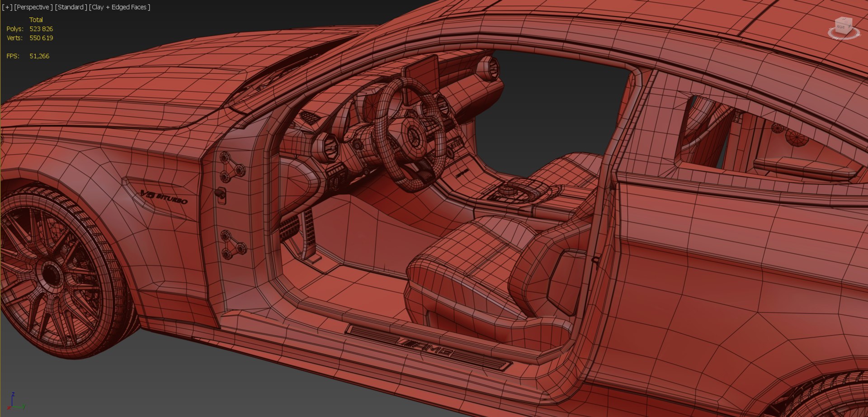
Task: Click the Polys: statistics label
Action: coord(15,29)
